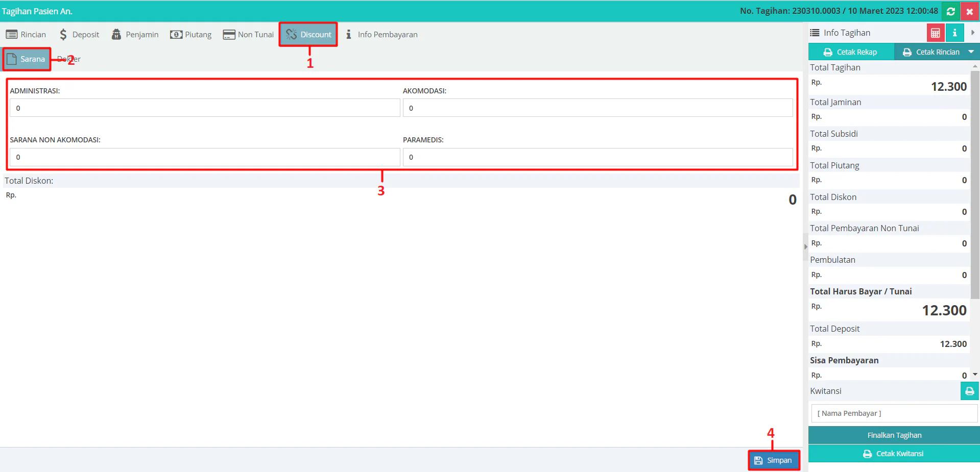
Task: Save the discount with Simpan button
Action: pyautogui.click(x=774, y=460)
